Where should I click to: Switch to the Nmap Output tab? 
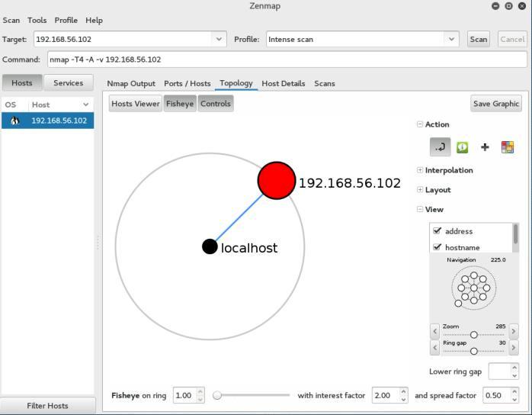(x=131, y=84)
